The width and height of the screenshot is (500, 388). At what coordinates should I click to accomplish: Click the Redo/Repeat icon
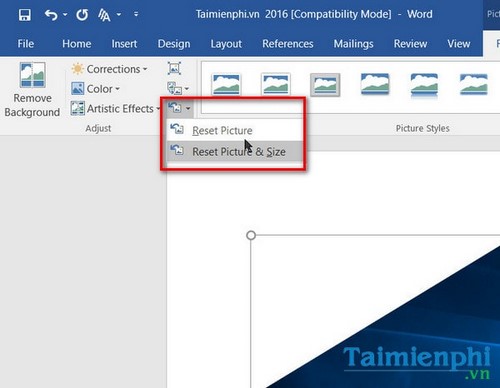pyautogui.click(x=82, y=15)
